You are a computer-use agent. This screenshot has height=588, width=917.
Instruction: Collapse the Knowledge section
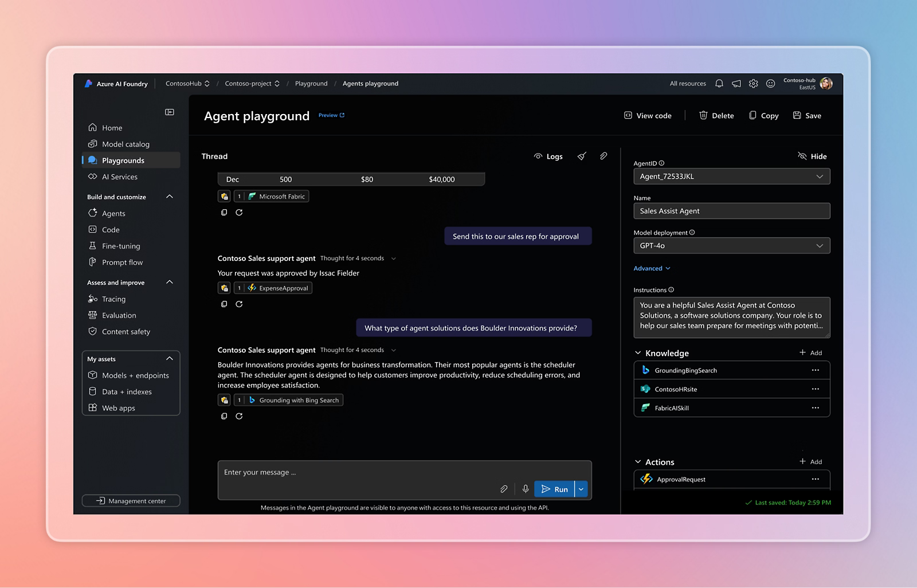coord(638,353)
